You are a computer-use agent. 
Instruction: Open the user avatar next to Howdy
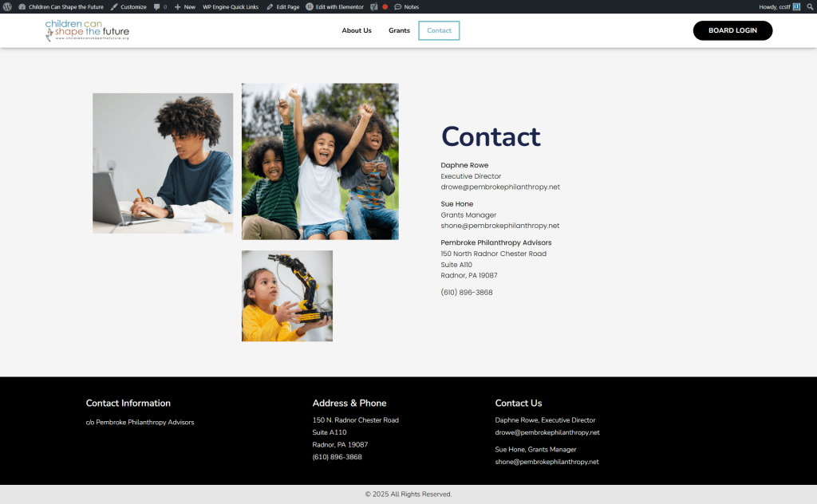[x=796, y=6]
